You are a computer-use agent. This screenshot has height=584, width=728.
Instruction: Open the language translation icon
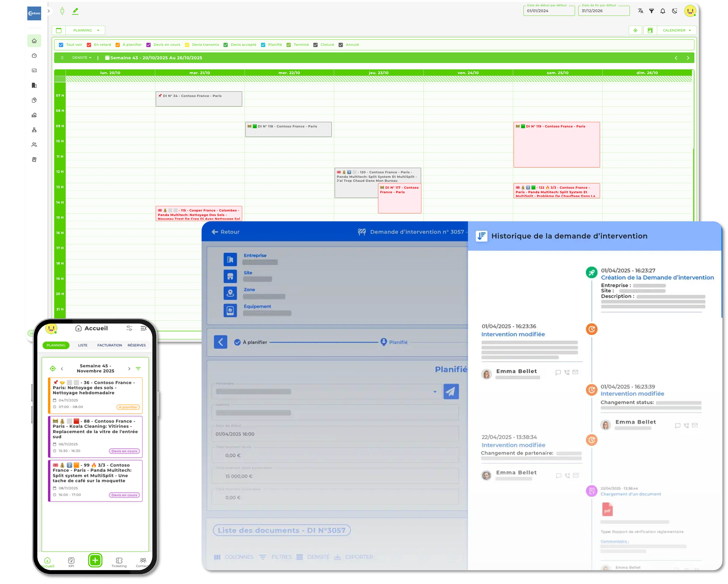coord(641,11)
